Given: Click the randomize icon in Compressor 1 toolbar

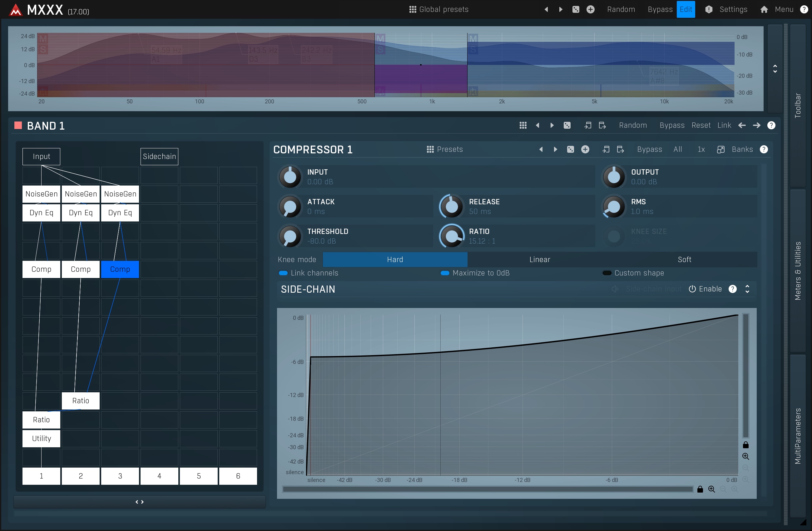Looking at the screenshot, I should 570,149.
